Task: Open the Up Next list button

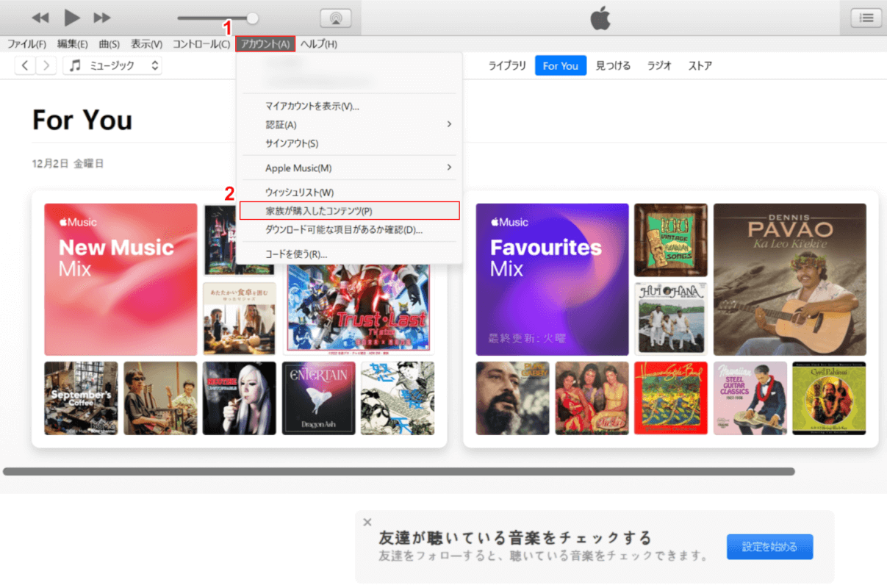Action: click(x=866, y=18)
